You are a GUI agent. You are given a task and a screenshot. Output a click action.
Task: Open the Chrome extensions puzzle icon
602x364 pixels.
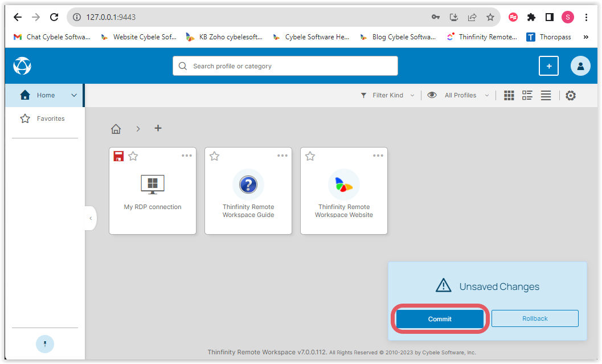click(531, 17)
